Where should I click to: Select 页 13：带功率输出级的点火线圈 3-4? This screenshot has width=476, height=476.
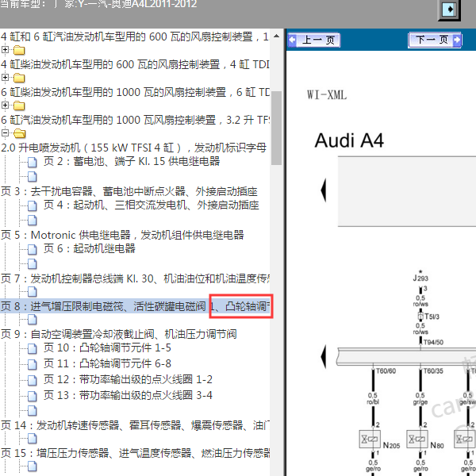click(x=128, y=395)
